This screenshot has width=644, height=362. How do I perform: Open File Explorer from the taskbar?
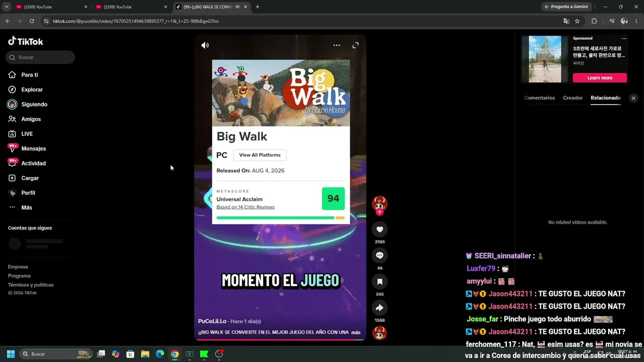click(145, 354)
